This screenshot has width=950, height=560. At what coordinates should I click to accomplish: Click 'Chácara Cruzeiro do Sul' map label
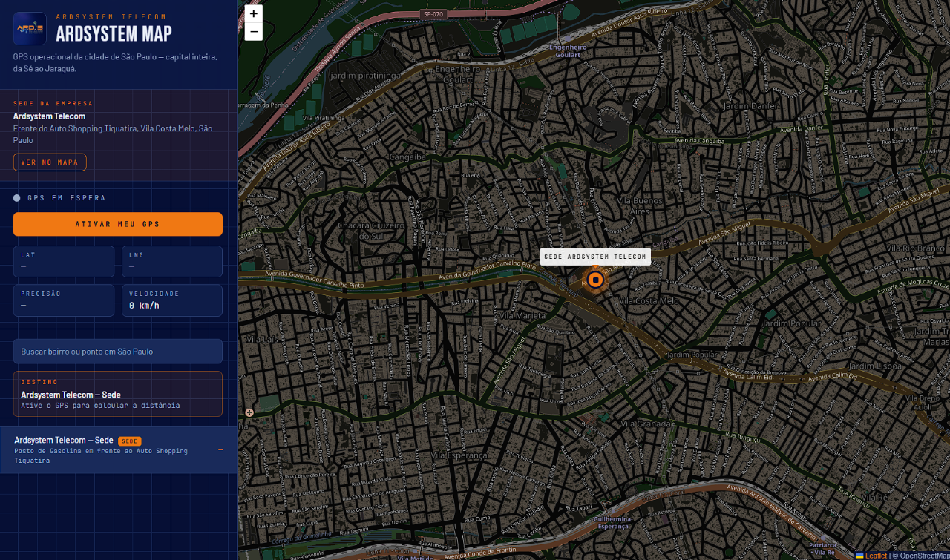click(369, 230)
